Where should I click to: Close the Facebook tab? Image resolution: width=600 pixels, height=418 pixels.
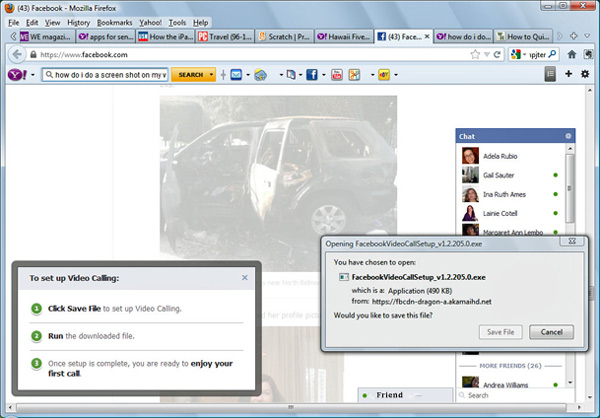[x=427, y=36]
